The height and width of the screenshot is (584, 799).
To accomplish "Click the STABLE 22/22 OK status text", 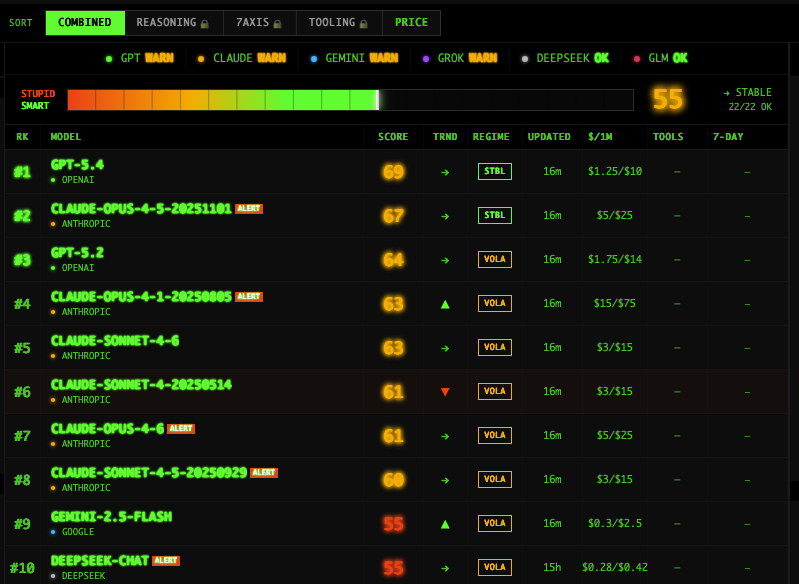I will click(x=748, y=99).
